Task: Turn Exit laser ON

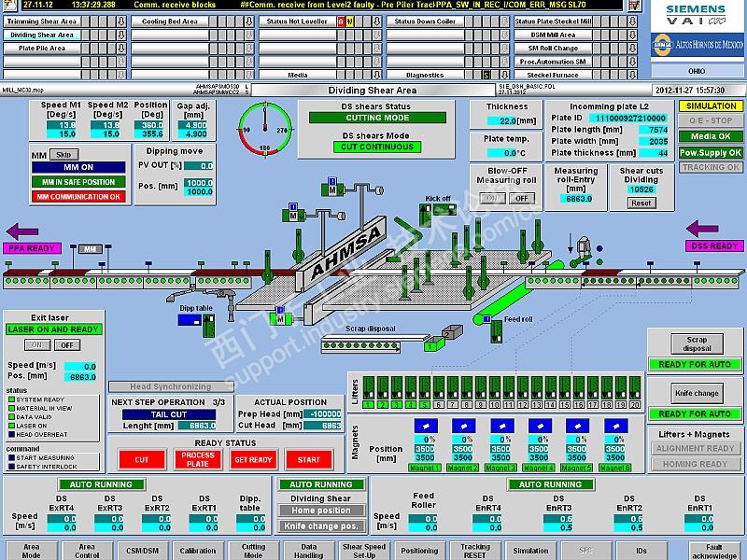Action: (36, 345)
